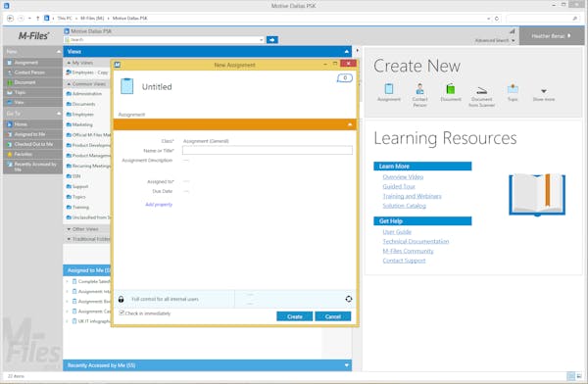Collapse the orange properties header in dialog

click(350, 124)
